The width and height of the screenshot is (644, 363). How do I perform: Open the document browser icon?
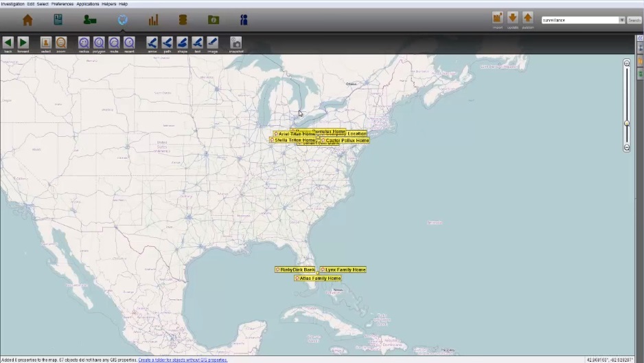tap(58, 19)
